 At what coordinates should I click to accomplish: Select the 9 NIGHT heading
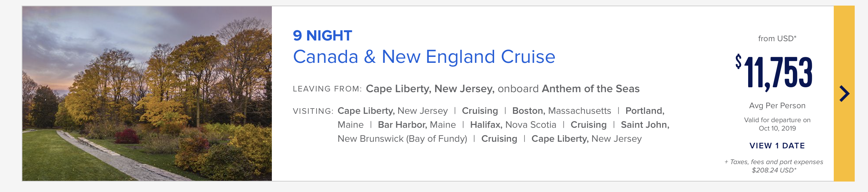pyautogui.click(x=322, y=36)
